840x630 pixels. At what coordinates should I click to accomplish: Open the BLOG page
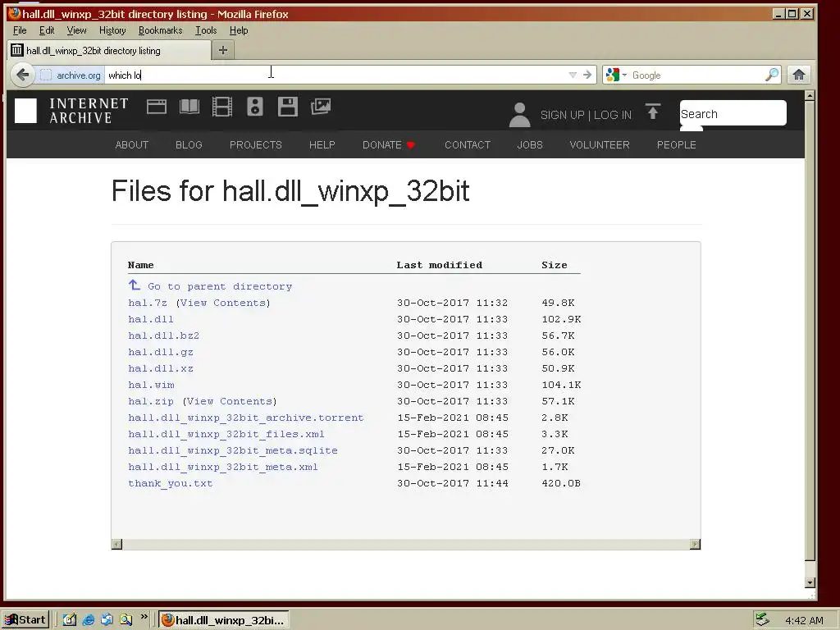189,144
